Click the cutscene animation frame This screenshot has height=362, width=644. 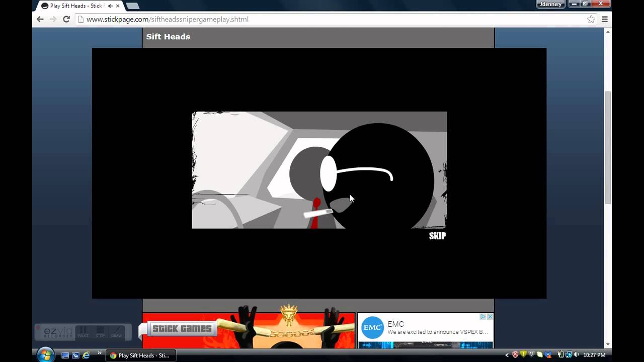(319, 170)
